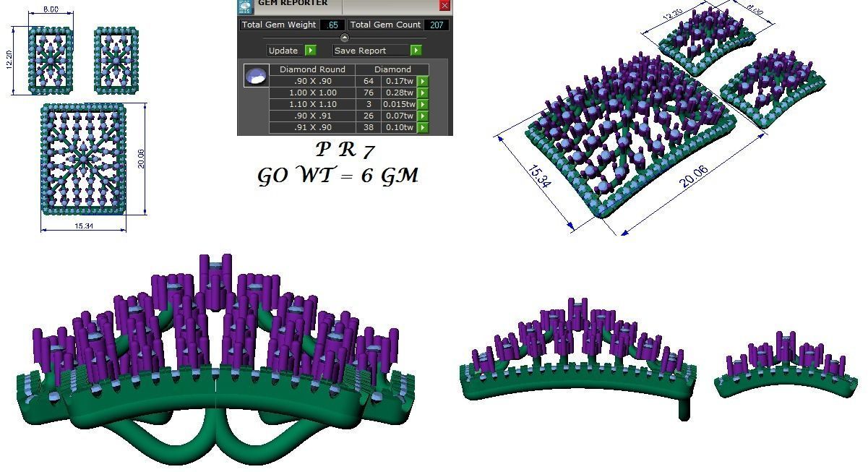Click the gem count cell '76'

coord(369,93)
